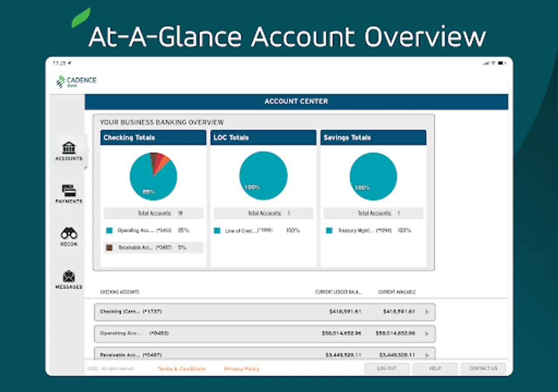
Task: Select the Checking Totals card header
Action: point(153,138)
